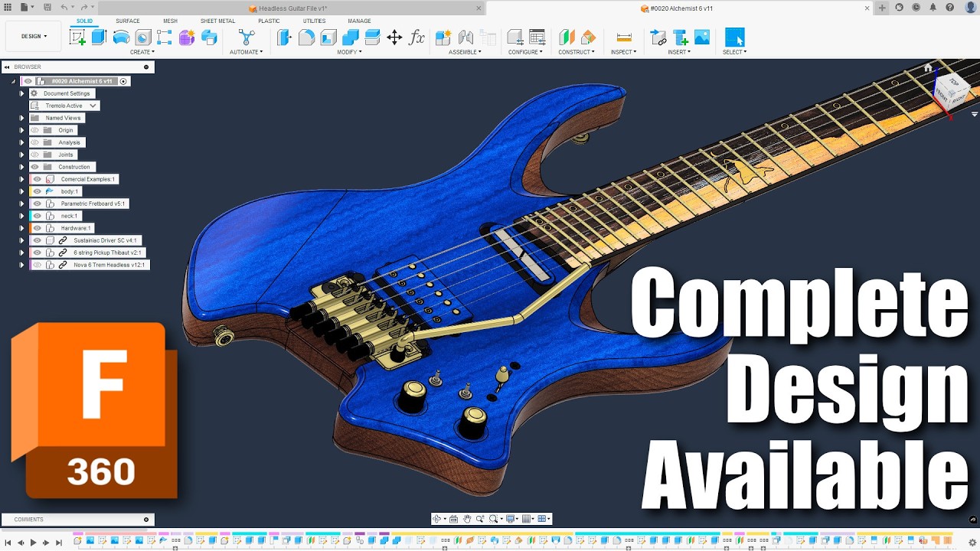Click Insert Derive icon
The image size is (980, 551).
(x=658, y=37)
